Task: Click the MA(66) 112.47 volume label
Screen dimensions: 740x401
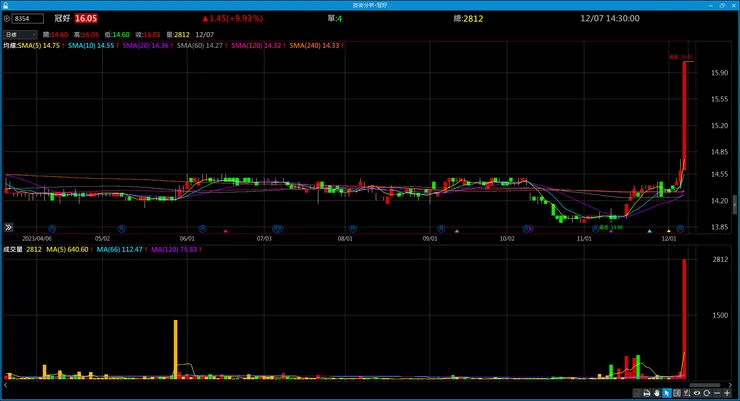Action: click(x=119, y=250)
